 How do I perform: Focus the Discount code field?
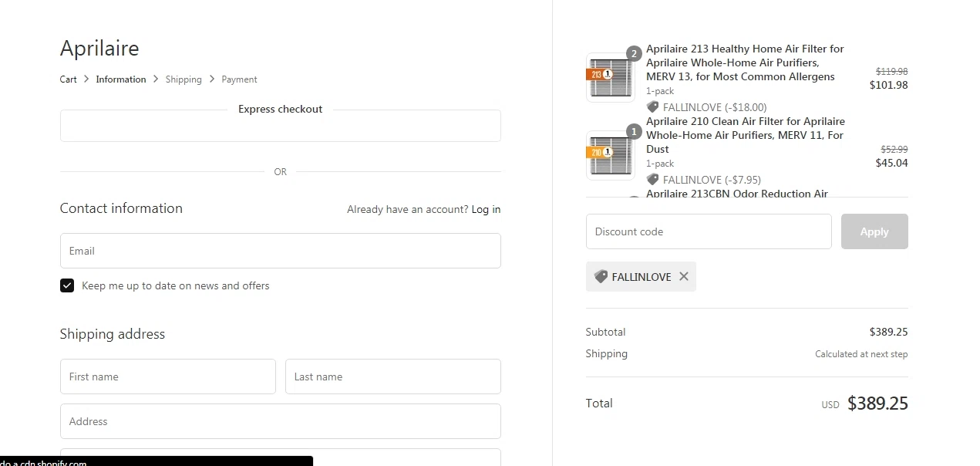point(709,231)
